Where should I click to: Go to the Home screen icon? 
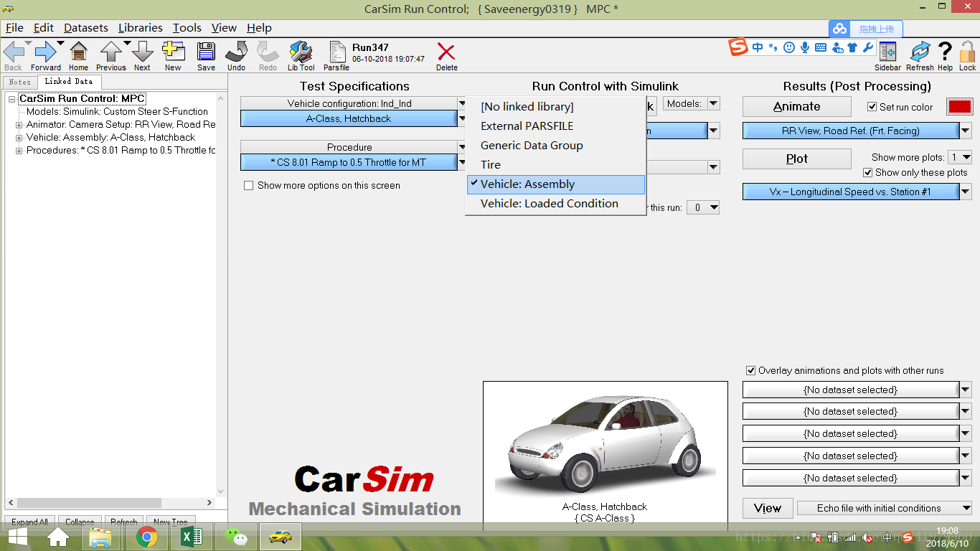pyautogui.click(x=78, y=52)
